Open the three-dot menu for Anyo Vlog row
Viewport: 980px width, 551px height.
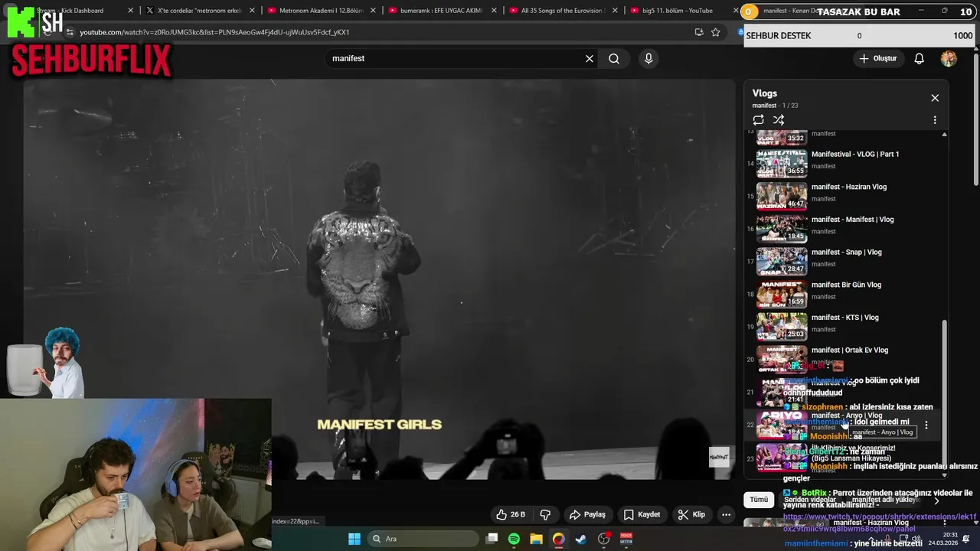[x=926, y=425]
